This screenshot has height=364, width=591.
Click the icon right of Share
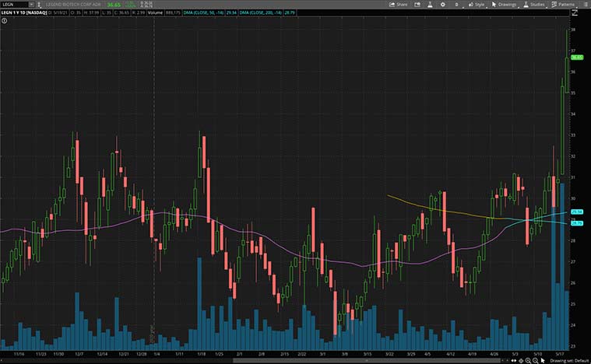pyautogui.click(x=418, y=4)
